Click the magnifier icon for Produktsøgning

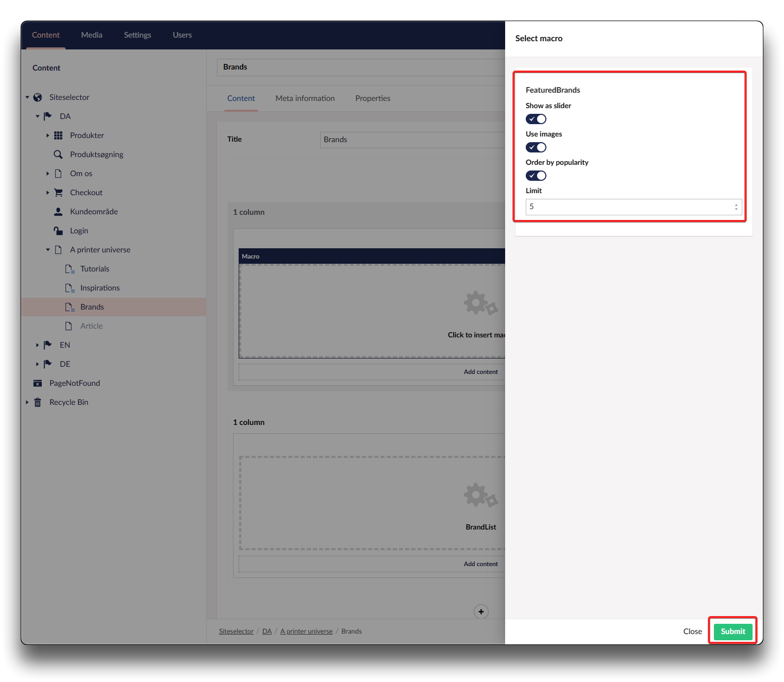click(x=58, y=155)
